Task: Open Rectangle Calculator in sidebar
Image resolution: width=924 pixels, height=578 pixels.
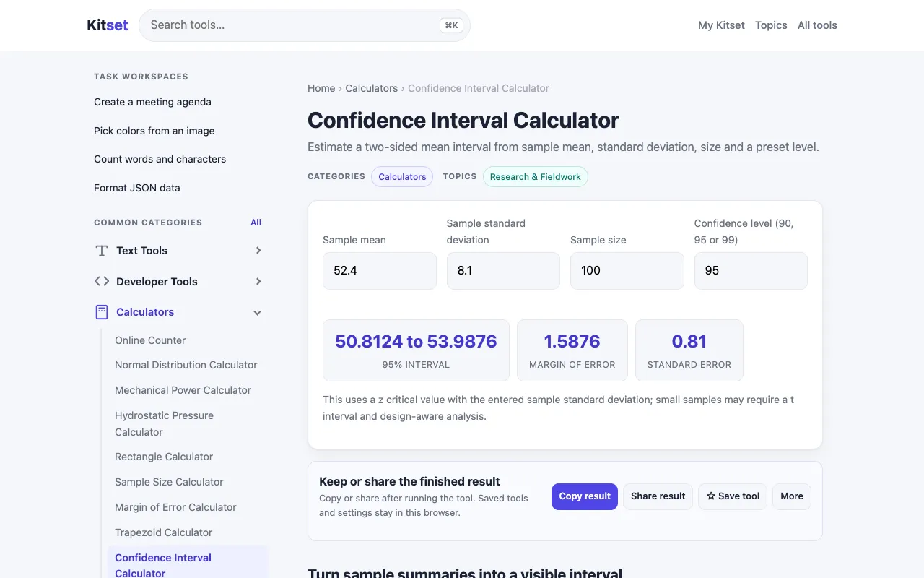Action: coord(164,457)
